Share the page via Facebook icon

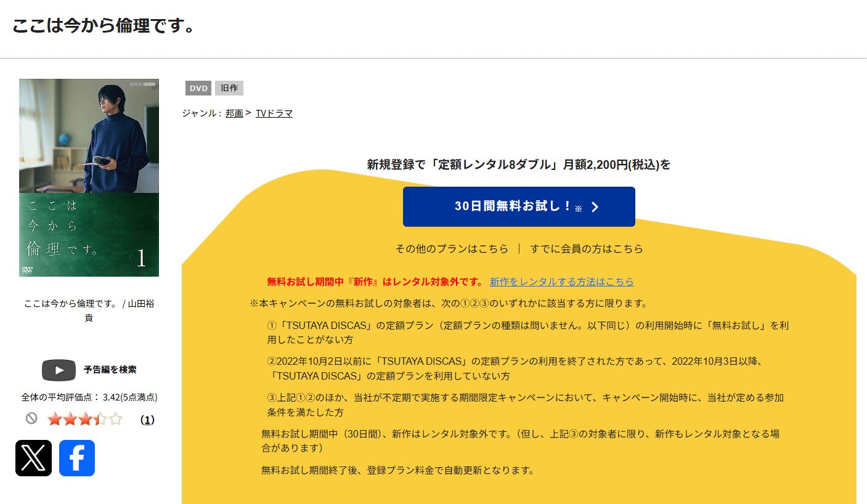point(77,458)
